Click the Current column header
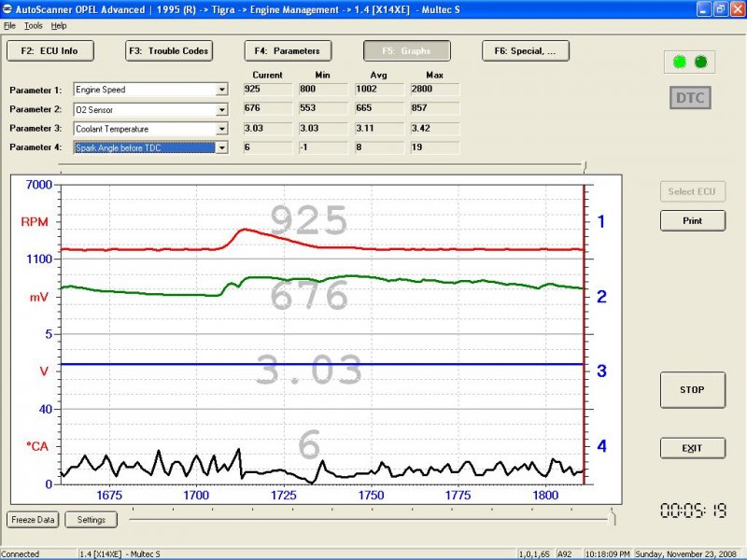The image size is (747, 560). [267, 75]
